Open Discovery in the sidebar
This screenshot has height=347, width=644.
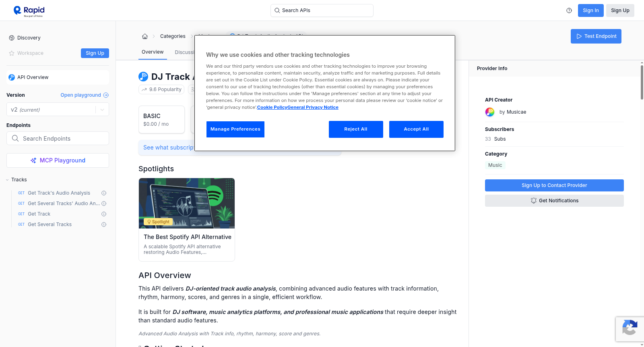pyautogui.click(x=29, y=38)
